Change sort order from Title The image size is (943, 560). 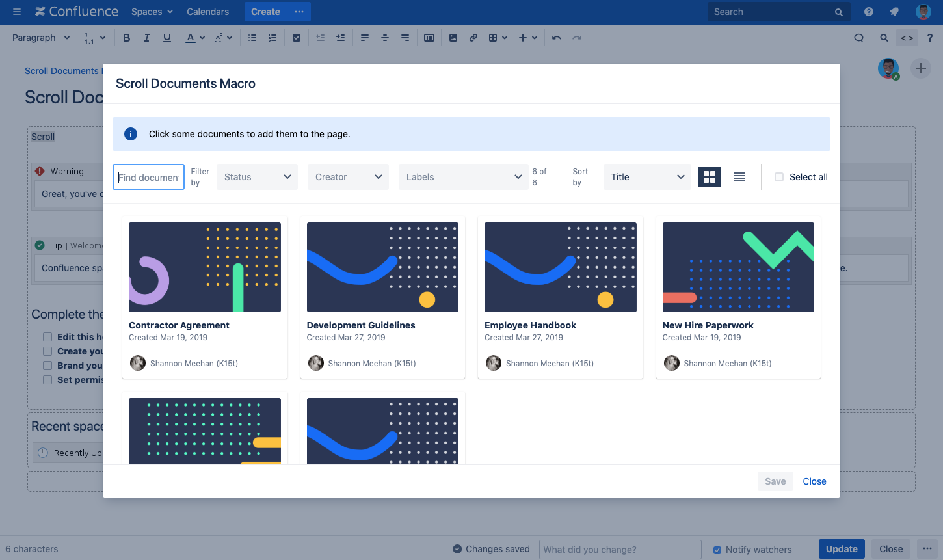pyautogui.click(x=646, y=176)
